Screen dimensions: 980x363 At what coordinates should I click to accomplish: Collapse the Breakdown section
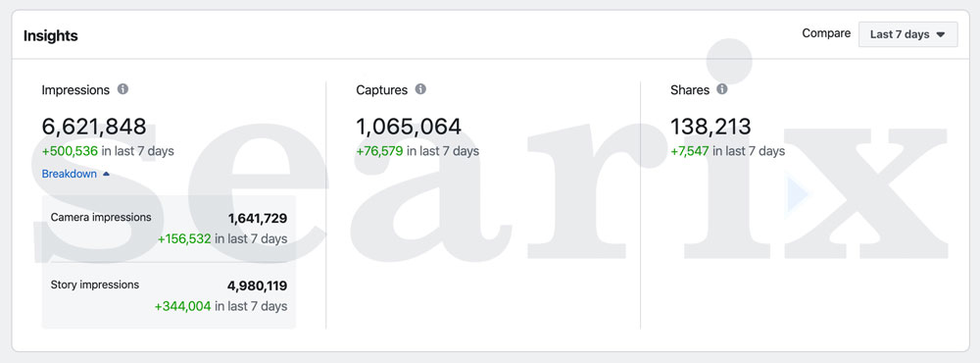[x=75, y=174]
